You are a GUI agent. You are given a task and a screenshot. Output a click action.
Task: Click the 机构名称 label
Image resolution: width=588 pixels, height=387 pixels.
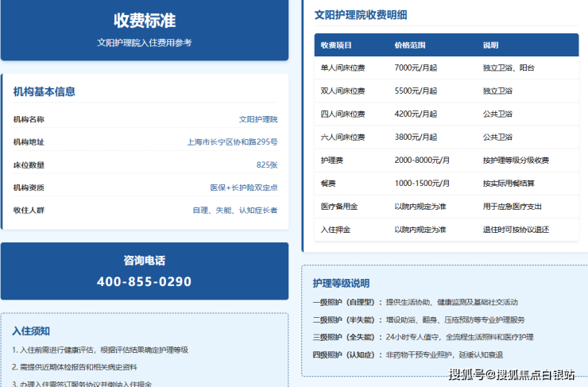coord(29,119)
